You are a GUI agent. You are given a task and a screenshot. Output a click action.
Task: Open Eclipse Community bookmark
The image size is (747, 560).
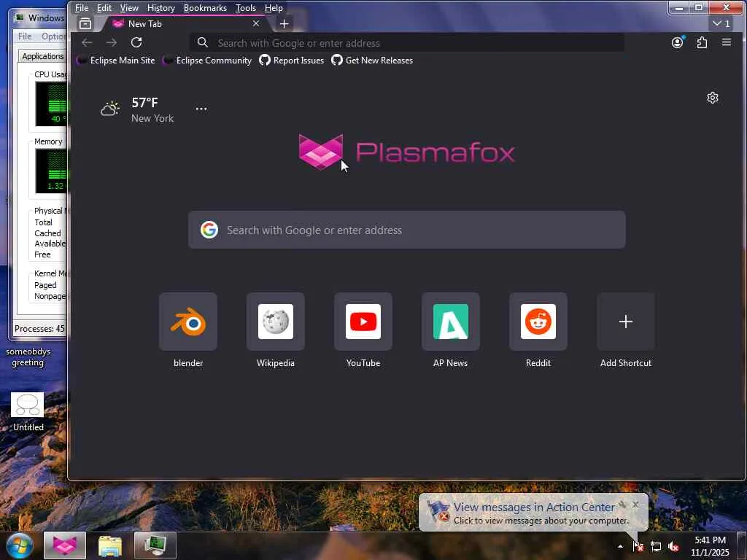(x=207, y=61)
